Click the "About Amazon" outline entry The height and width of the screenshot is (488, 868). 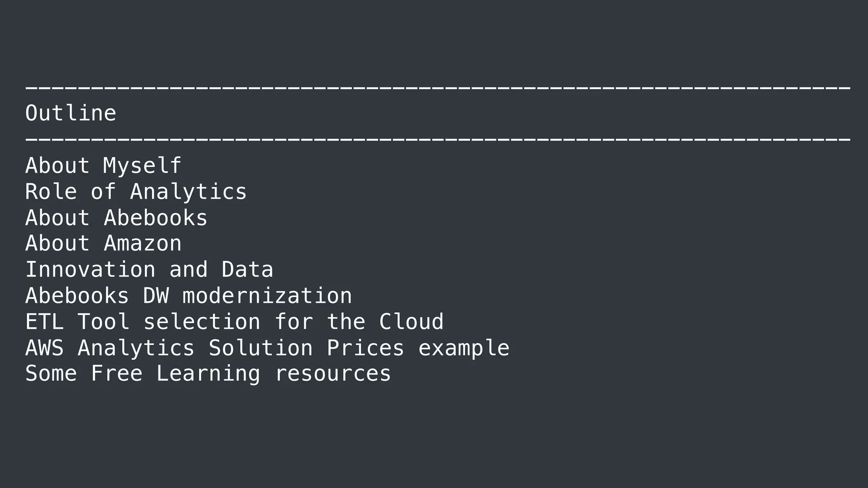tap(103, 244)
